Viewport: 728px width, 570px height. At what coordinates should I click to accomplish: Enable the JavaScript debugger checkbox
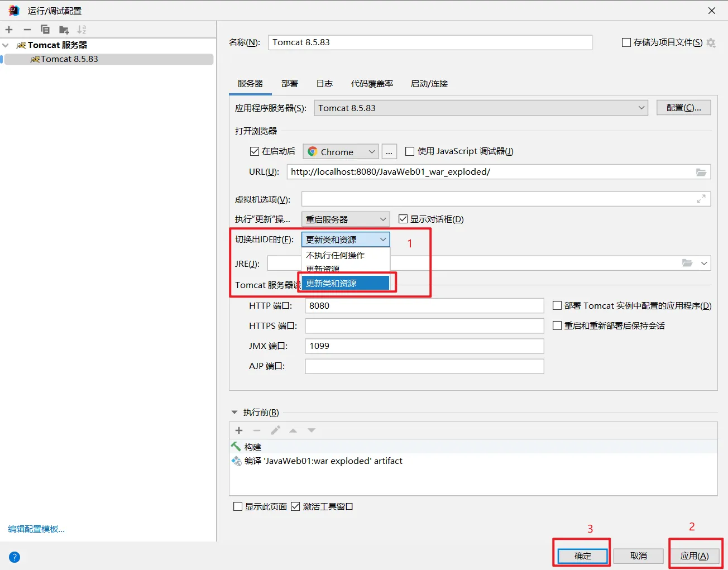coord(410,151)
